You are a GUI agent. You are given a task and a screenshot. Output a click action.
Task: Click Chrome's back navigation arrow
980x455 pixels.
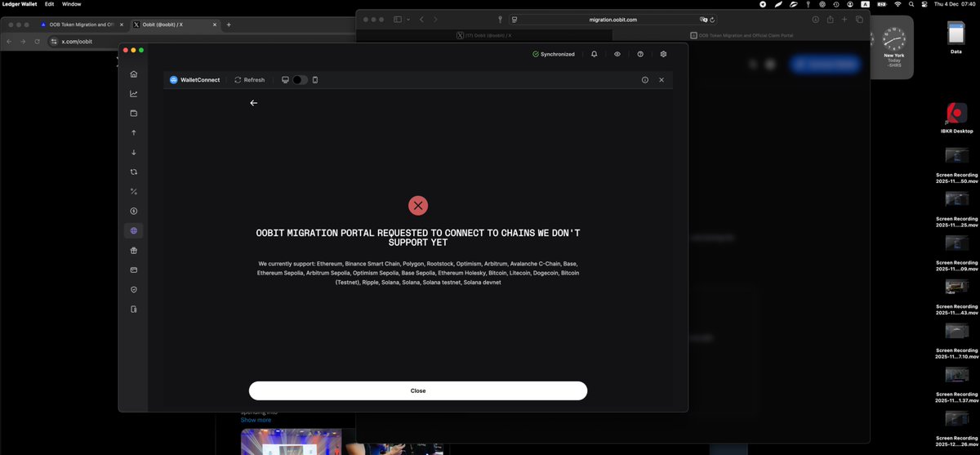click(10, 41)
